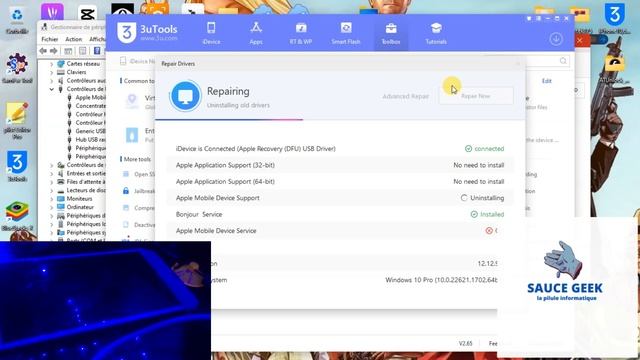Viewport: 640px width, 360px height.
Task: Open the downloads arrow icon in 3uTools header
Action: (x=556, y=39)
